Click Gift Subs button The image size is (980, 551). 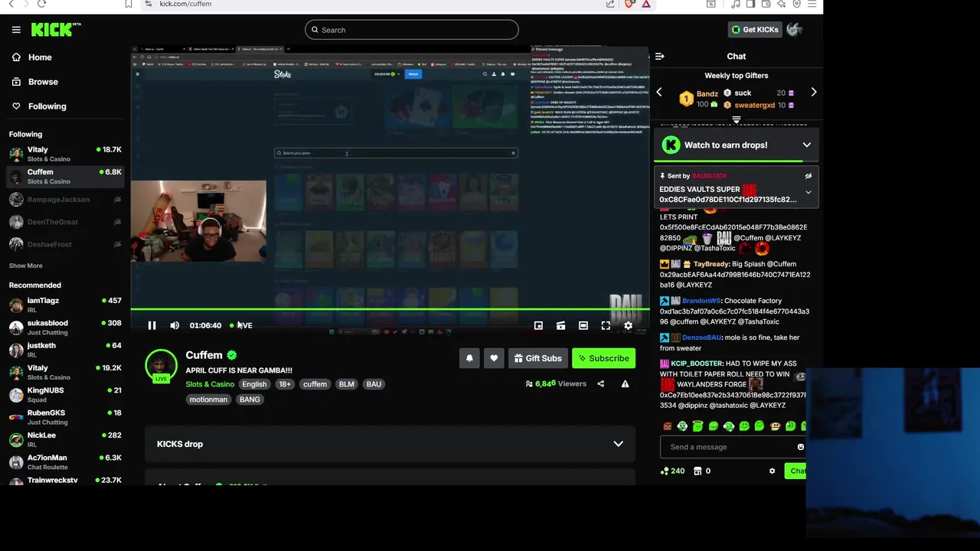[x=537, y=358]
